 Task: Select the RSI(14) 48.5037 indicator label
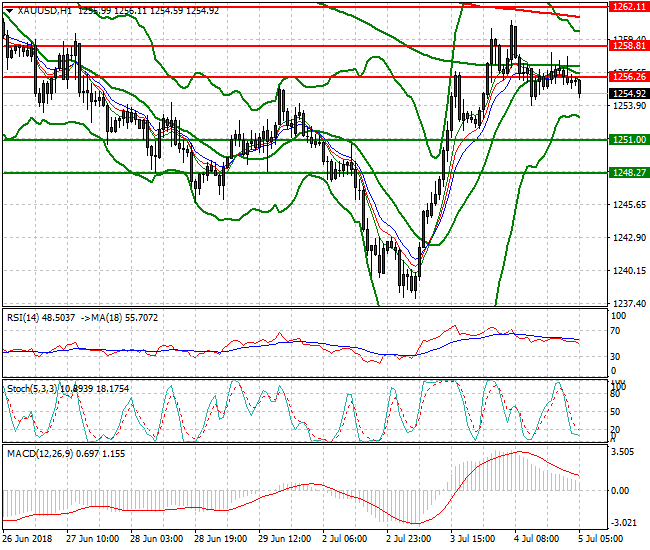[41, 318]
